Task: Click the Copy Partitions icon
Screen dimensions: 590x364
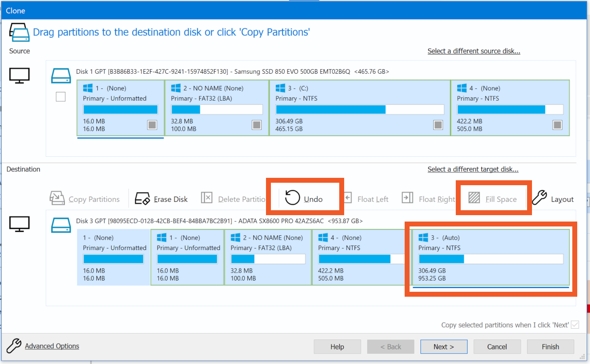Action: [x=58, y=198]
